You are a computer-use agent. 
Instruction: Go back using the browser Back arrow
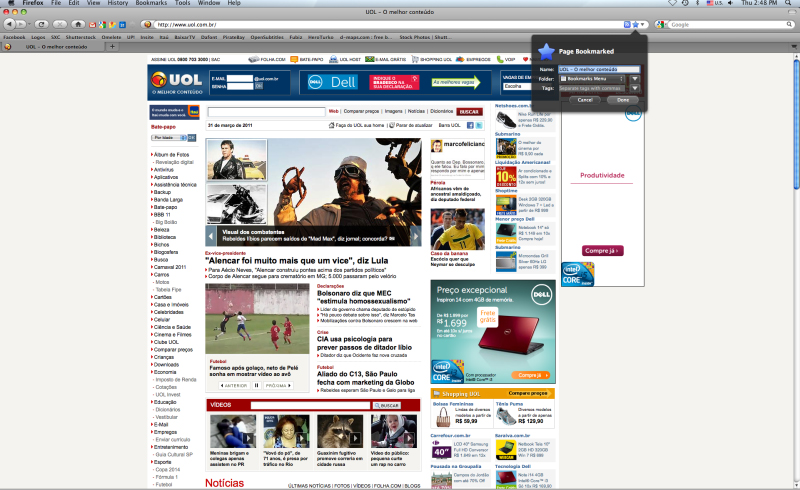pyautogui.click(x=9, y=24)
